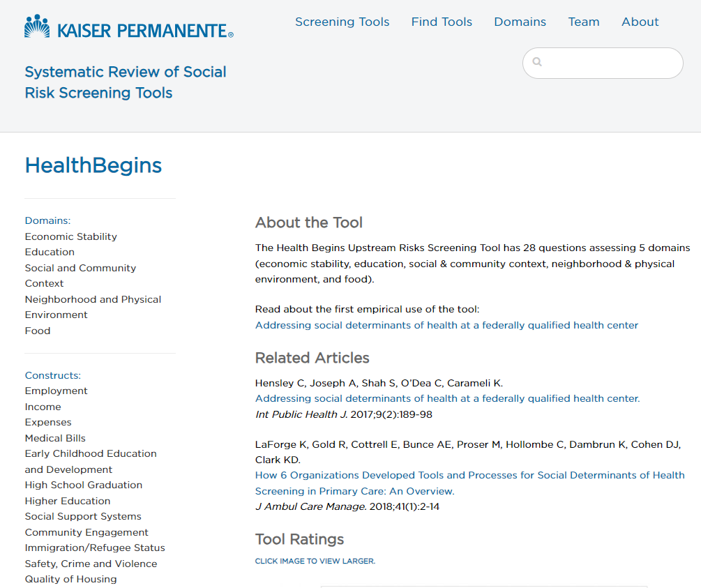The height and width of the screenshot is (588, 701).
Task: Focus the site search field
Action: point(603,63)
